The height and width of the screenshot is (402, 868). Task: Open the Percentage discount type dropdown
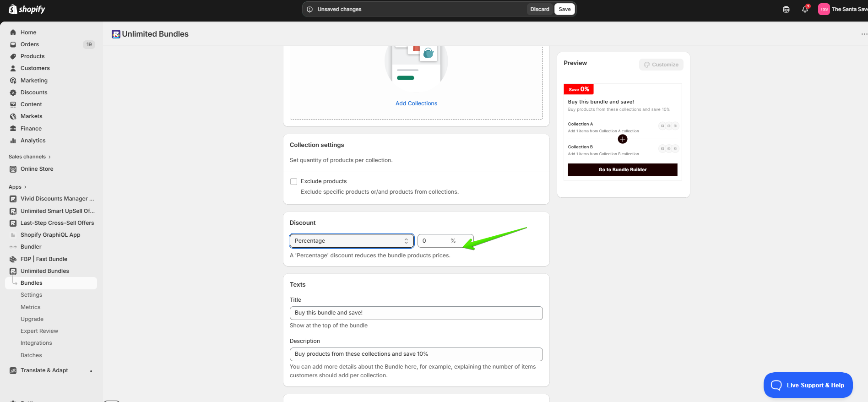point(352,241)
